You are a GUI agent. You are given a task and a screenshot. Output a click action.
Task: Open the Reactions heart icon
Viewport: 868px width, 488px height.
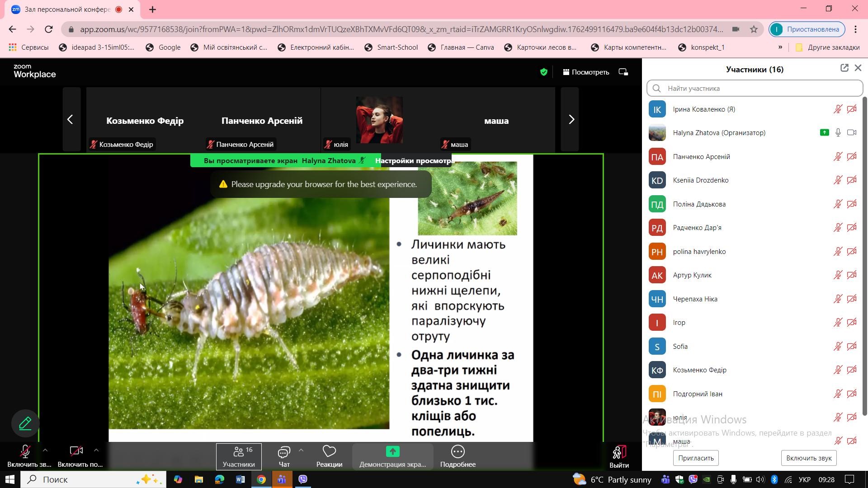pyautogui.click(x=329, y=451)
